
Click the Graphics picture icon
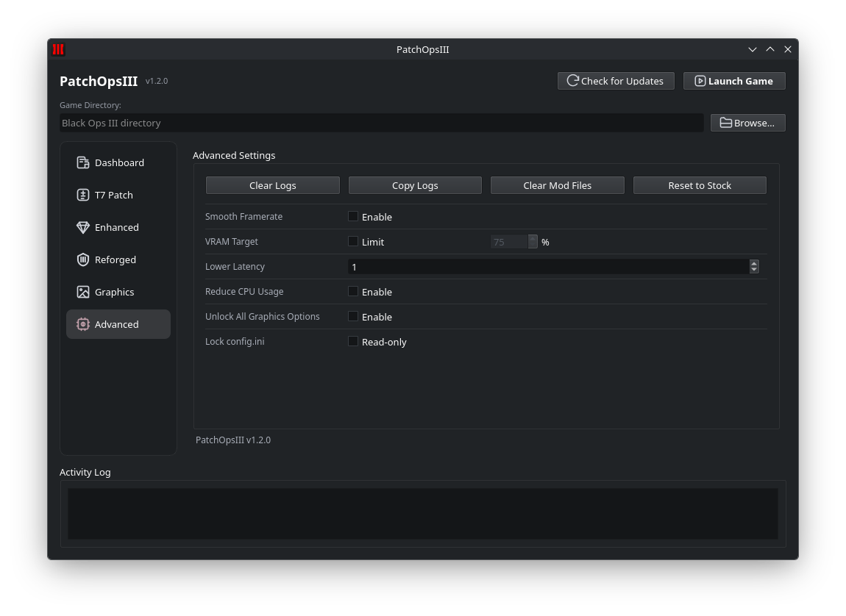click(x=82, y=292)
